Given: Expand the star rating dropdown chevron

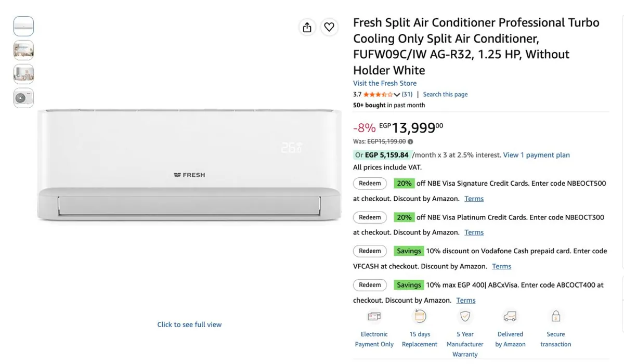Looking at the screenshot, I should pyautogui.click(x=397, y=95).
